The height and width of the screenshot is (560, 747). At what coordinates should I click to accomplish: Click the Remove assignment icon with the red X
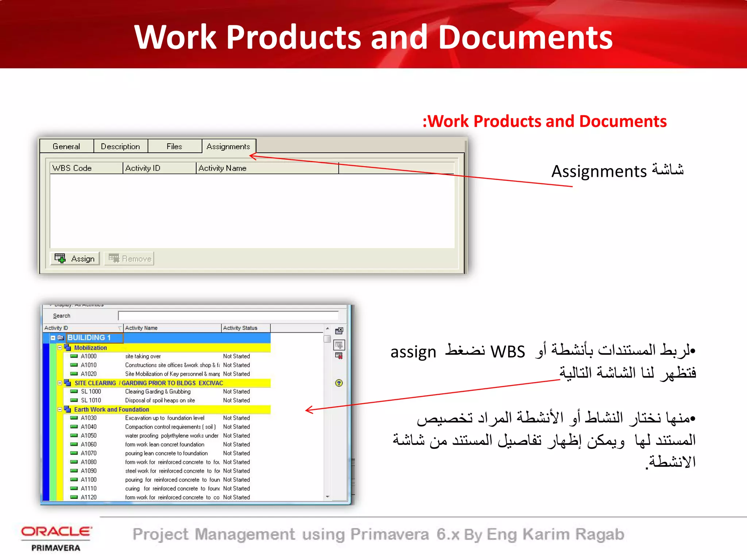point(339,356)
